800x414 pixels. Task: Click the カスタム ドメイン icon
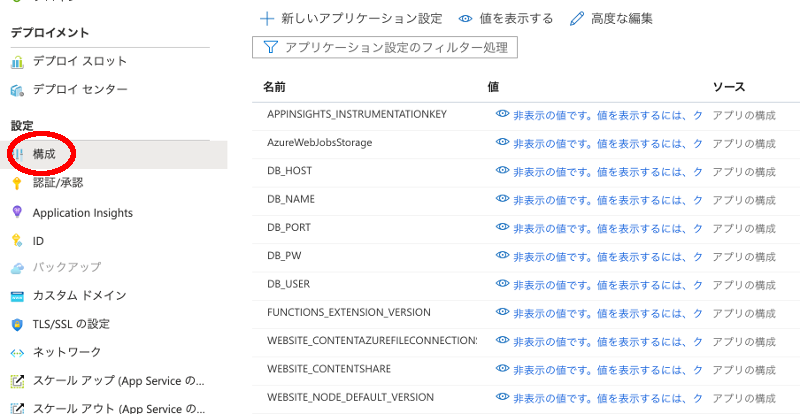pos(17,296)
